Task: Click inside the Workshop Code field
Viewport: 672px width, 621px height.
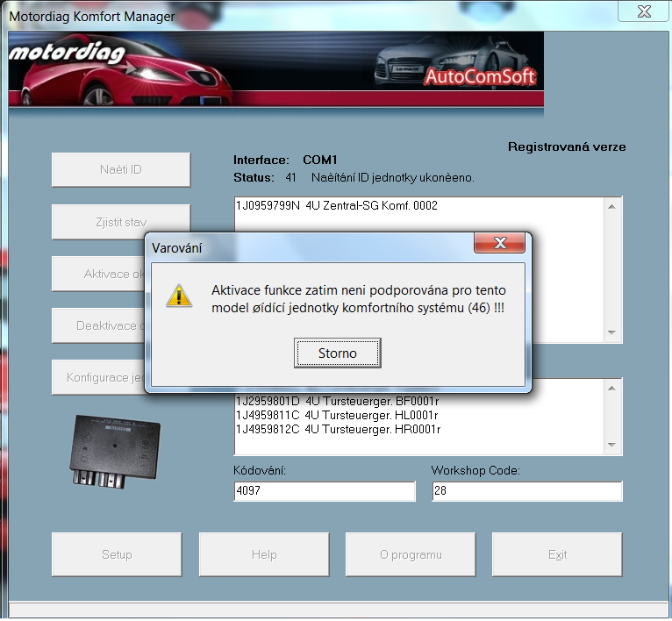Action: (526, 491)
